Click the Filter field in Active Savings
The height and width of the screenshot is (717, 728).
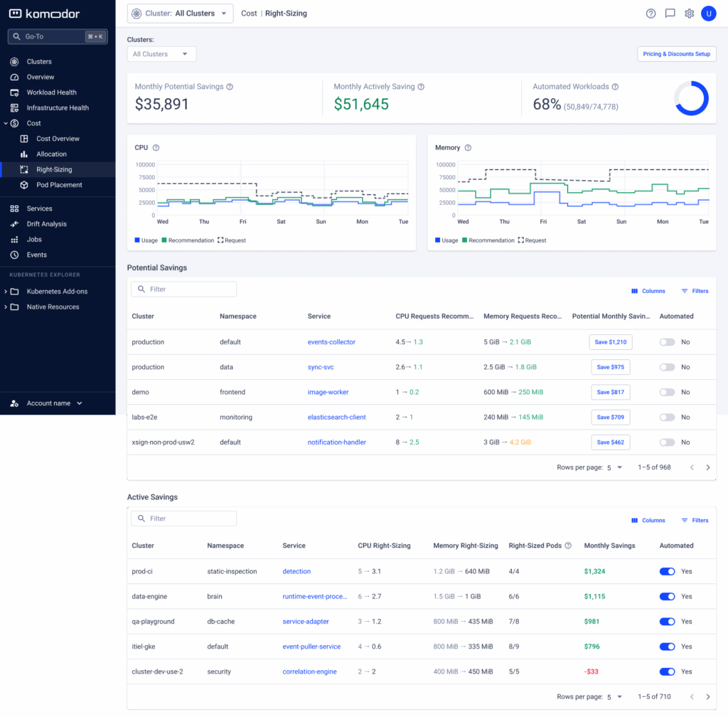pos(184,519)
